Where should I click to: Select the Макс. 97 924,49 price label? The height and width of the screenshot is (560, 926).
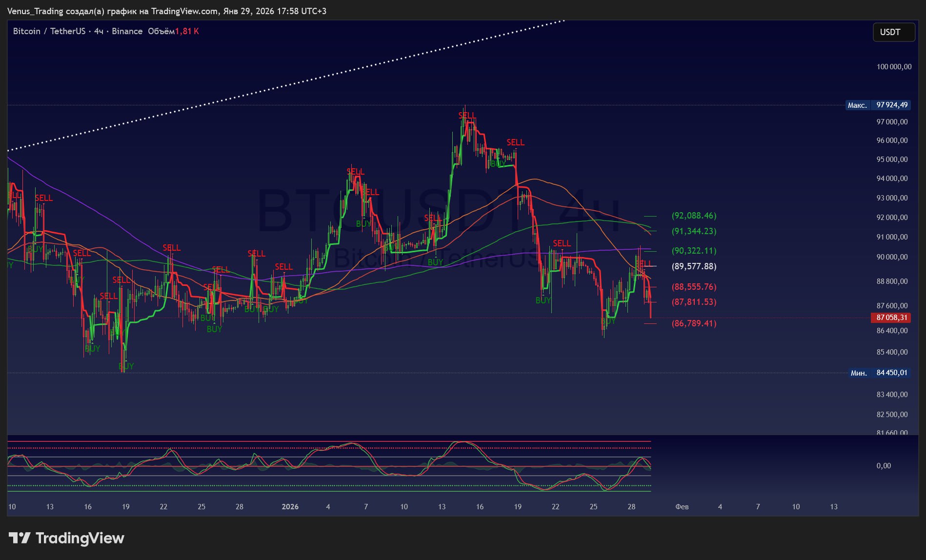pos(878,105)
